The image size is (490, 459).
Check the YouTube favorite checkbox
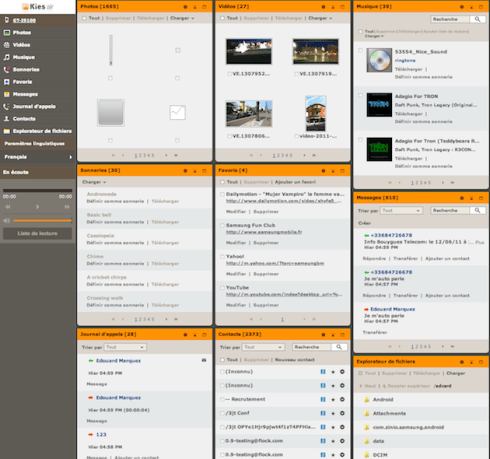pos(222,288)
